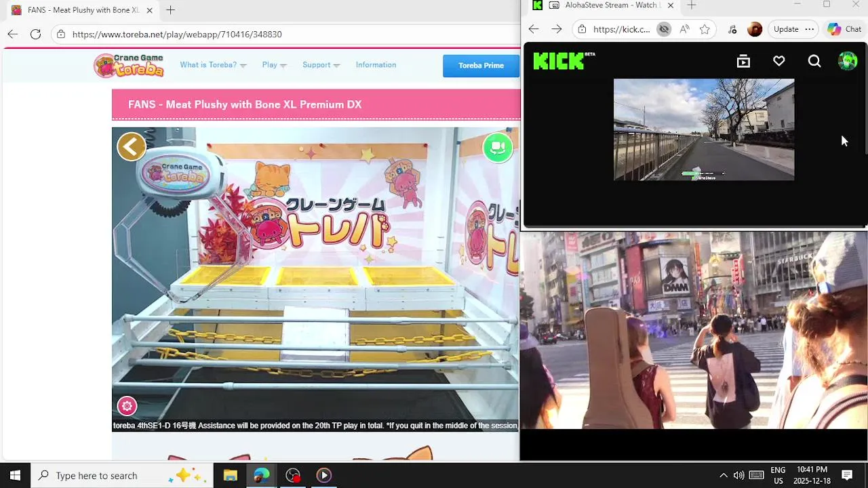Open the volume control in the tray

click(738, 475)
